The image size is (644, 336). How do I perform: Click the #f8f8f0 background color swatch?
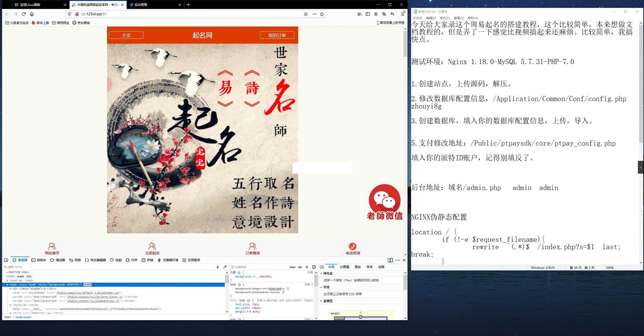click(257, 277)
